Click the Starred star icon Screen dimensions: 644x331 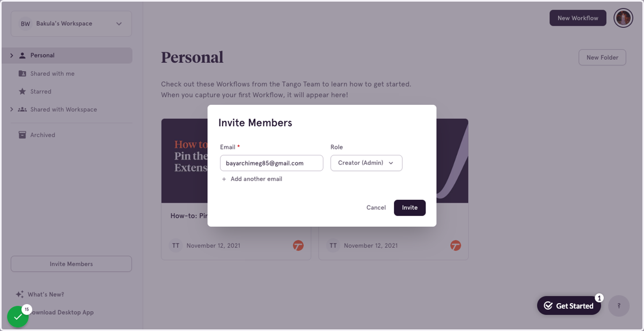tap(22, 91)
